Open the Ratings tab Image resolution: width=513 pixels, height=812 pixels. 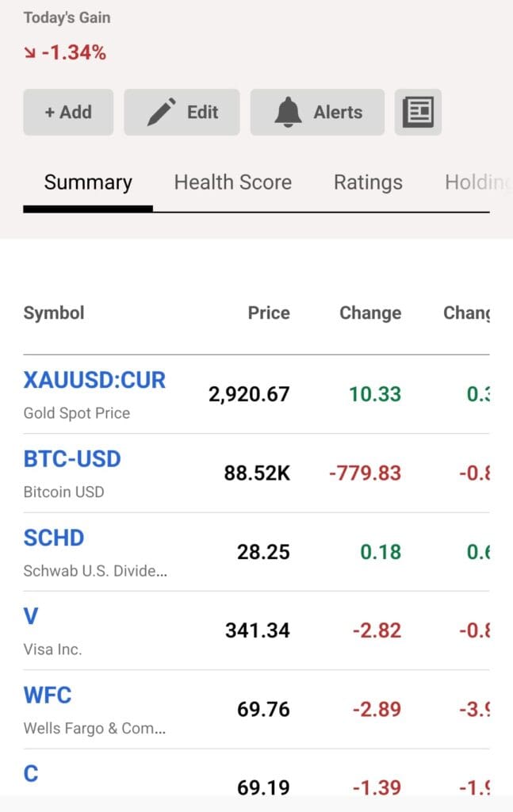(x=368, y=182)
